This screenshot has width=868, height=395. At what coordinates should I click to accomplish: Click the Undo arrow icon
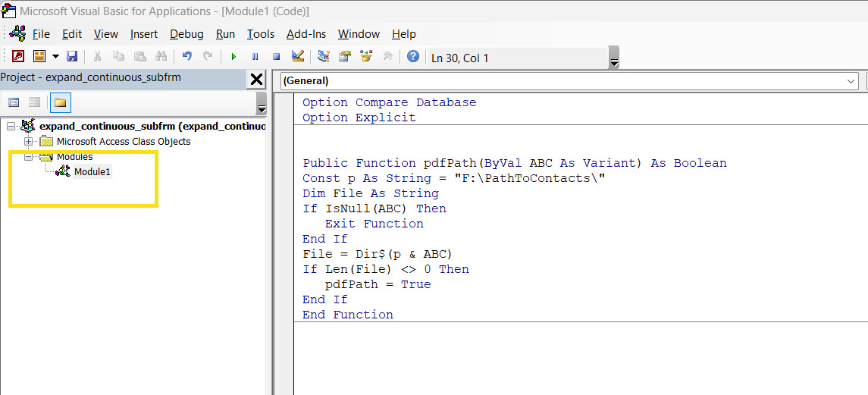pyautogui.click(x=187, y=57)
